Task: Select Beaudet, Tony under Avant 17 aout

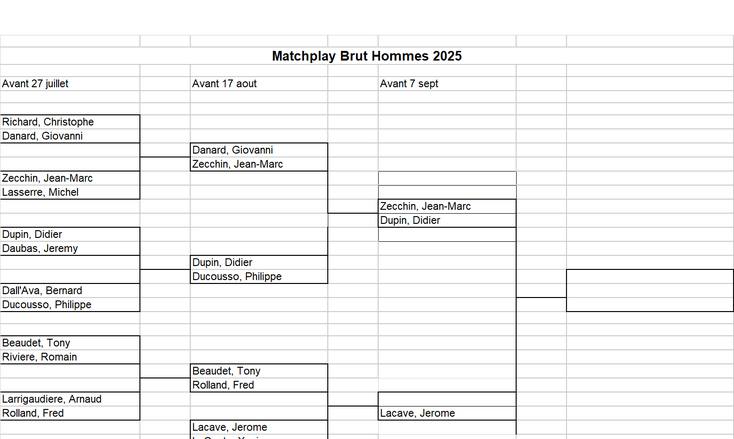Action: tap(226, 371)
